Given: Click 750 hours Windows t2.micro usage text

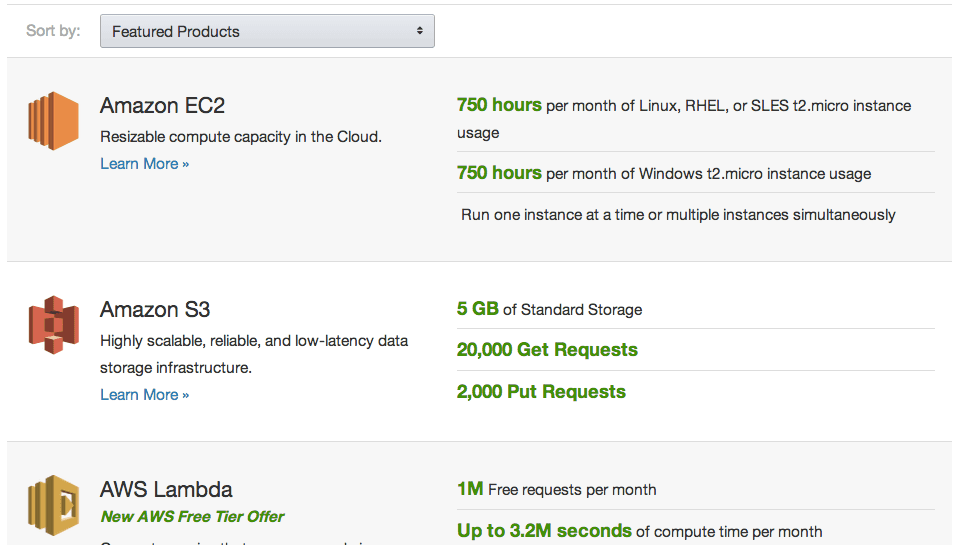Looking at the screenshot, I should pyautogui.click(x=664, y=173).
